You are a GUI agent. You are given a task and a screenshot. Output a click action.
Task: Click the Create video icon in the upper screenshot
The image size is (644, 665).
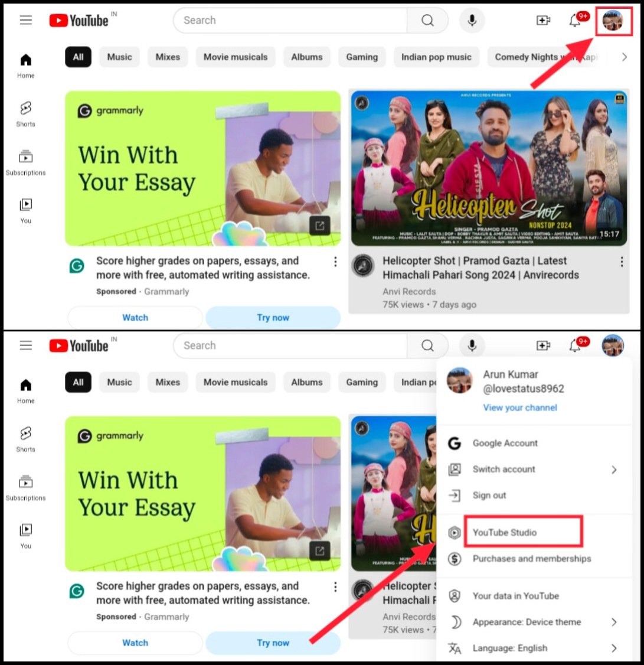click(x=543, y=20)
